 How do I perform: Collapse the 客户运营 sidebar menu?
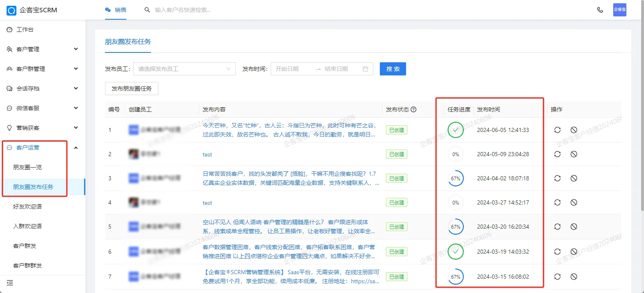pos(43,148)
